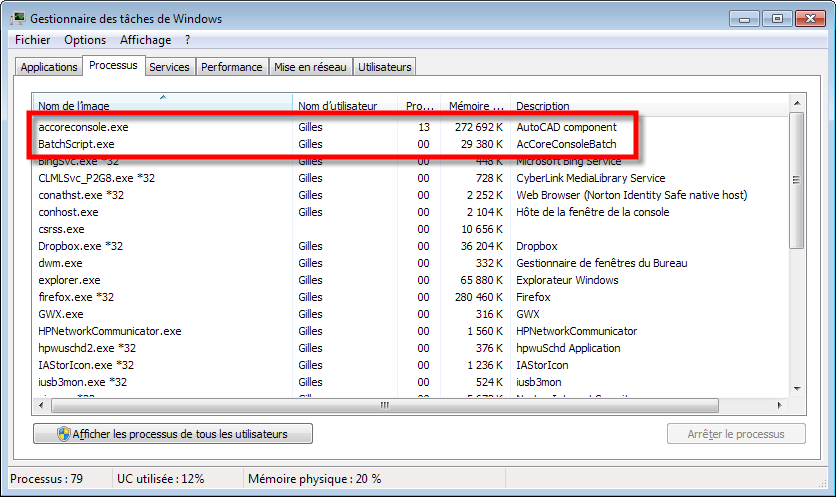Click the Task Manager title bar icon

[18, 19]
